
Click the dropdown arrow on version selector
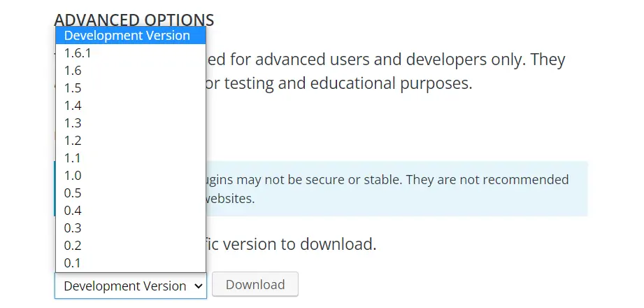[x=198, y=286]
